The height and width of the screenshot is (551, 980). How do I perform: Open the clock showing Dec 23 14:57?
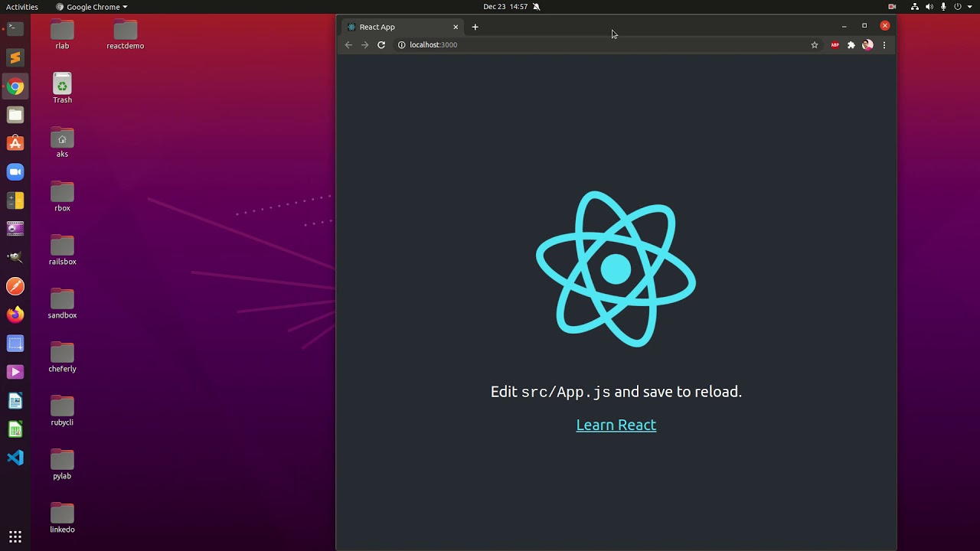coord(505,7)
